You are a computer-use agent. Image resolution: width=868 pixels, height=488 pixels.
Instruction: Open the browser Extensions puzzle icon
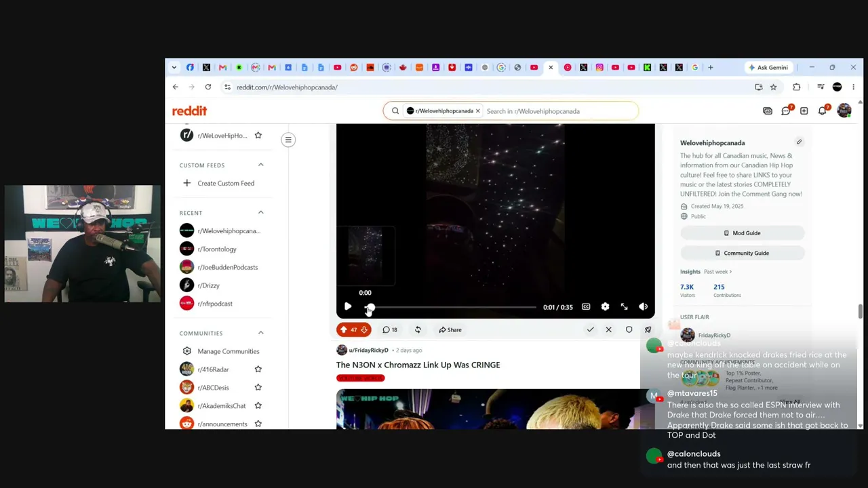click(797, 87)
